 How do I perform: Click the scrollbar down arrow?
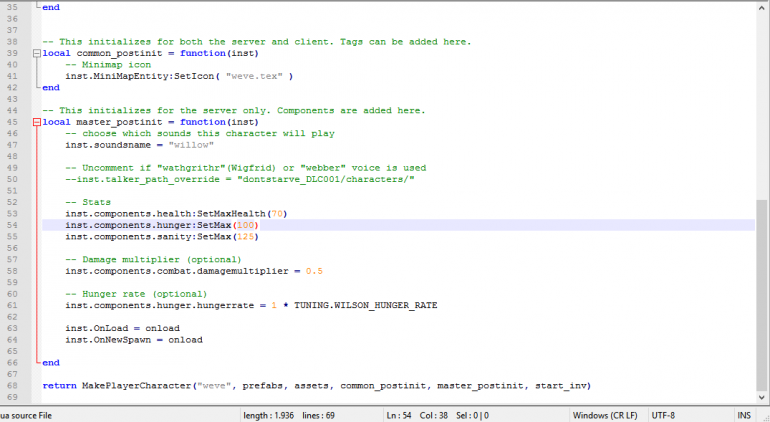coord(762,398)
